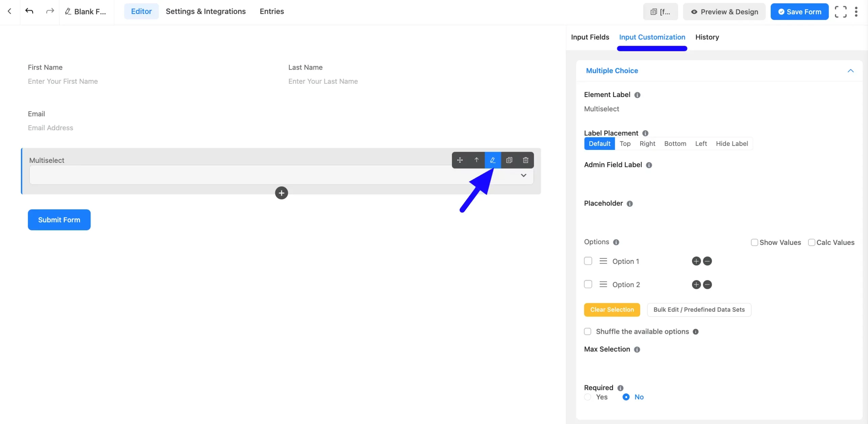This screenshot has width=868, height=424.
Task: Add option after Option 1 with plus
Action: [696, 261]
